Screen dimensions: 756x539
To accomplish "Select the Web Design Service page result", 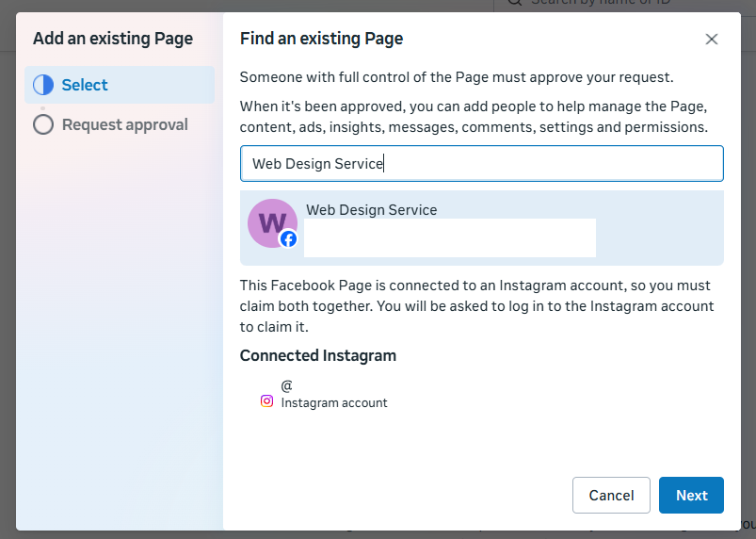I will tap(482, 228).
